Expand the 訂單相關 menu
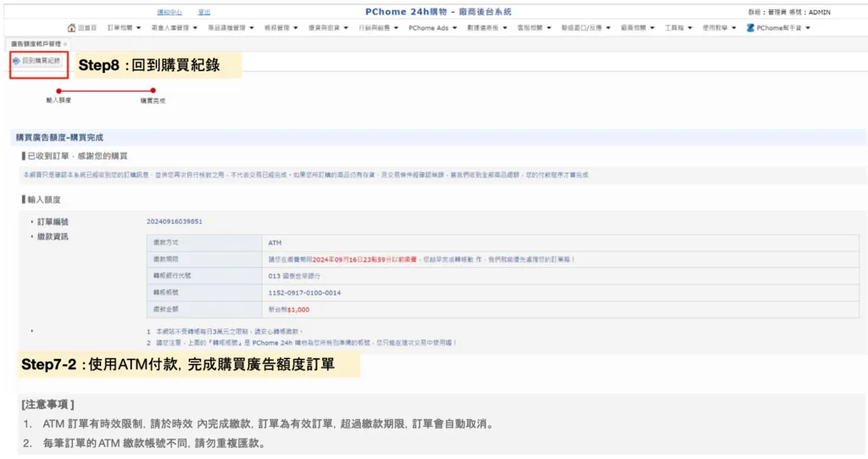868x459 pixels. click(124, 28)
